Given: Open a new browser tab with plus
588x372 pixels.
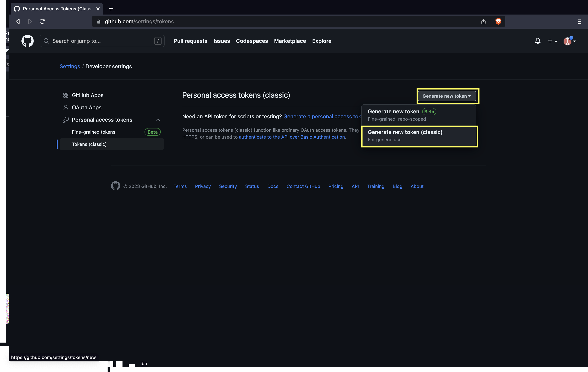Looking at the screenshot, I should (111, 9).
